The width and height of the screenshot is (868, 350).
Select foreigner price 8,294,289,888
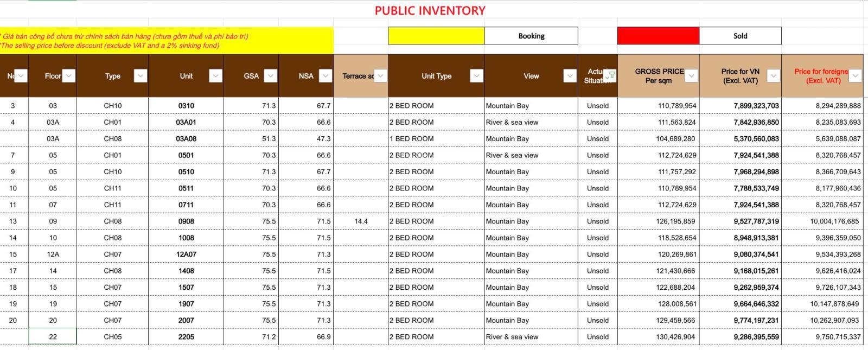[x=822, y=106]
